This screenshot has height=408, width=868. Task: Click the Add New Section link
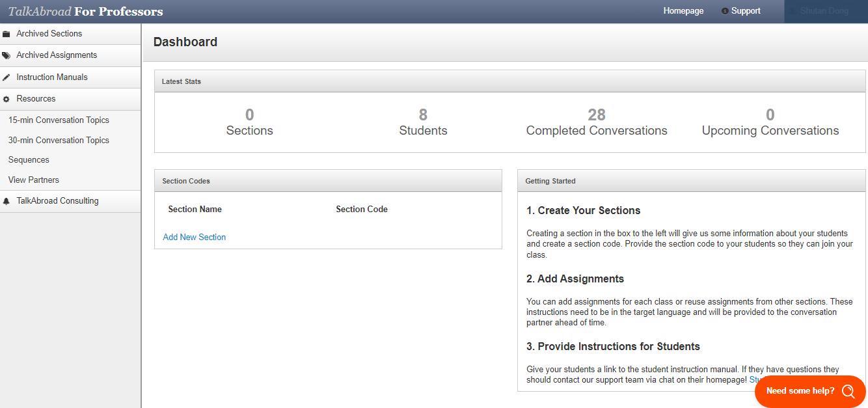194,238
